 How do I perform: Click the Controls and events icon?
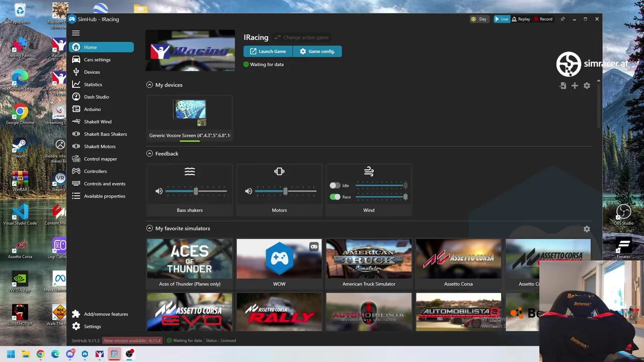pos(76,184)
